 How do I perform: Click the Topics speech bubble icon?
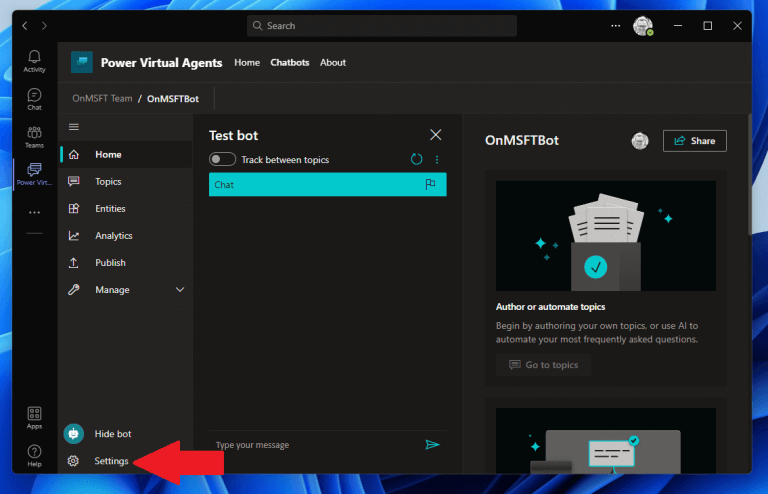[74, 181]
